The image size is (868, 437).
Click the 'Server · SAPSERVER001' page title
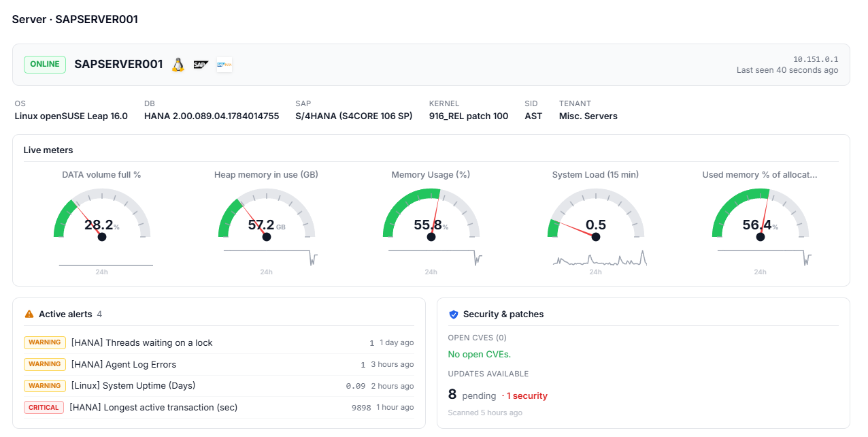click(75, 20)
